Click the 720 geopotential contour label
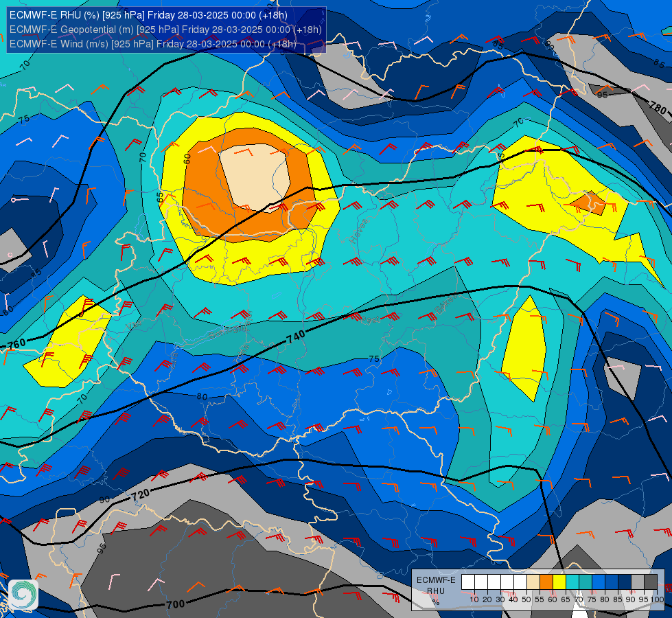Image resolution: width=672 pixels, height=618 pixels. 140,495
